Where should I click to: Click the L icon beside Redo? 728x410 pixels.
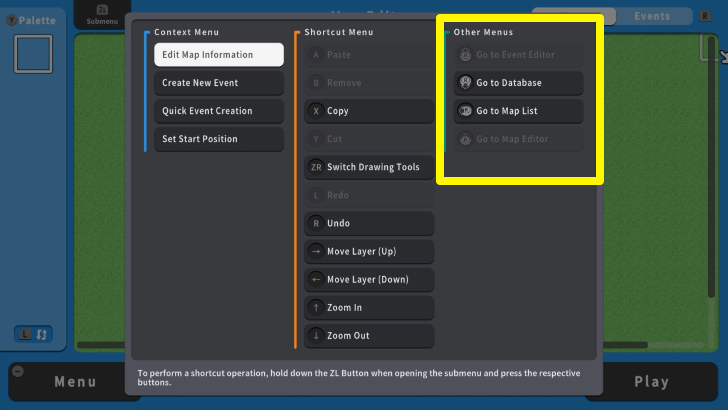[x=316, y=195]
